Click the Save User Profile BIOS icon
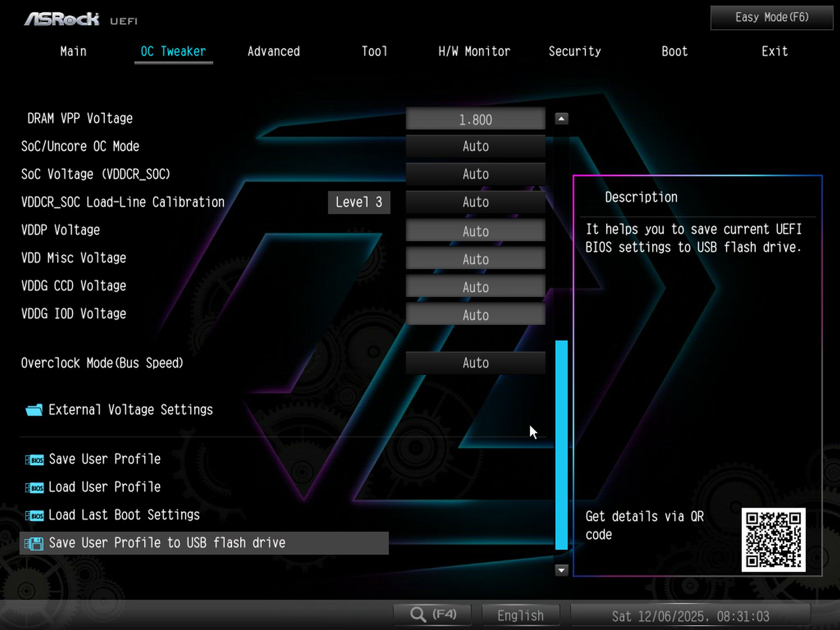Image resolution: width=840 pixels, height=630 pixels. (35, 460)
